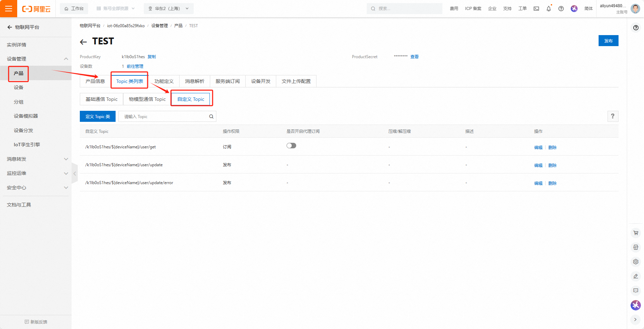Click 定义 Topic 类 button
644x329 pixels.
pyautogui.click(x=98, y=117)
